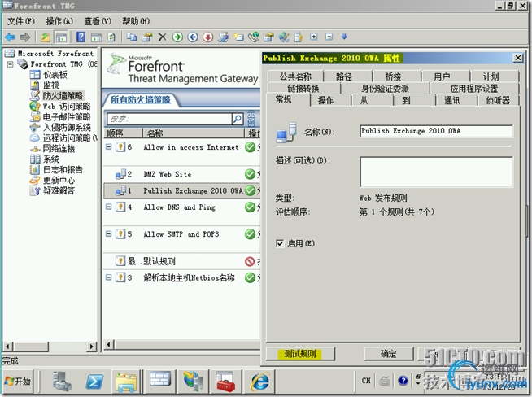
Task: Select Web 访问策略 tree node
Action: tap(67, 107)
